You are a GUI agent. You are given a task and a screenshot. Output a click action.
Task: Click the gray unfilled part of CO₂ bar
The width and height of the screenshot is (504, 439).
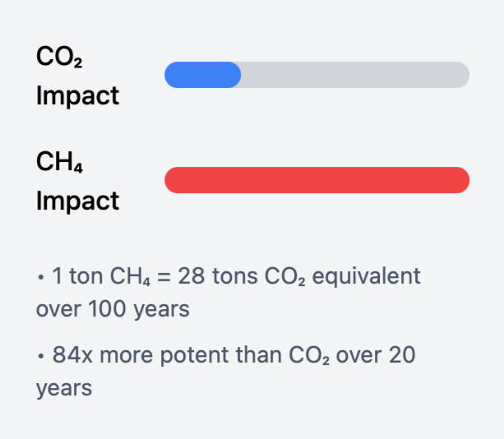(x=354, y=75)
